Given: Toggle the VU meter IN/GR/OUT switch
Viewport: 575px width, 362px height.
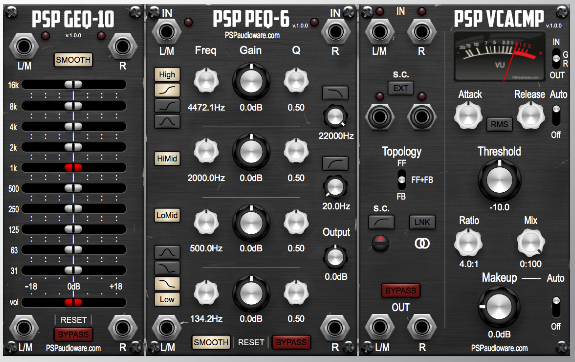Looking at the screenshot, I should [x=556, y=58].
